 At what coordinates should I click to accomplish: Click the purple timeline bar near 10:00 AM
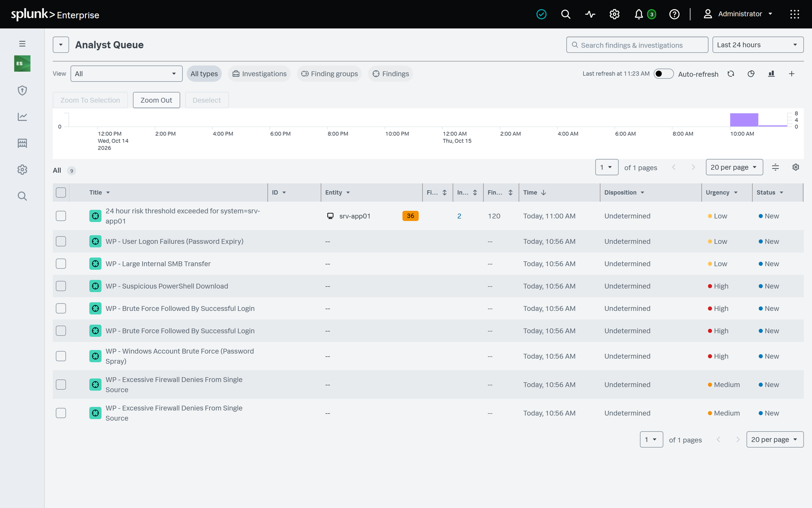tap(744, 120)
